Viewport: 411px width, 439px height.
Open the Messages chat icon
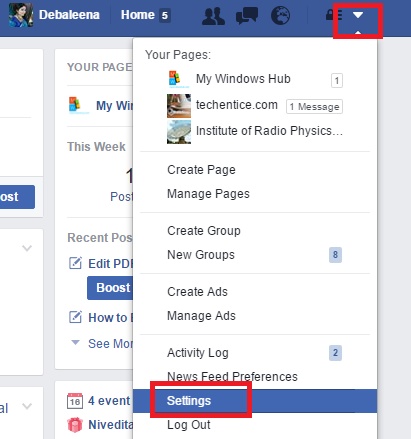coord(247,16)
